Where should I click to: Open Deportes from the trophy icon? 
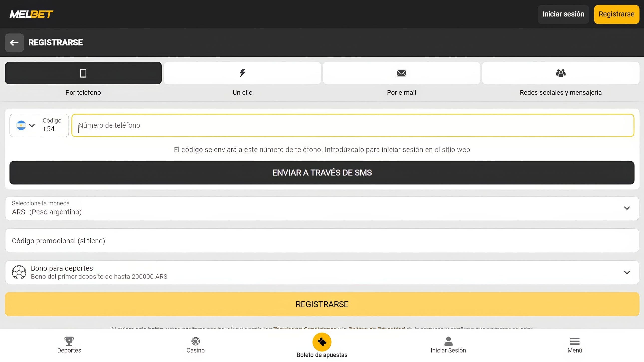pyautogui.click(x=69, y=341)
